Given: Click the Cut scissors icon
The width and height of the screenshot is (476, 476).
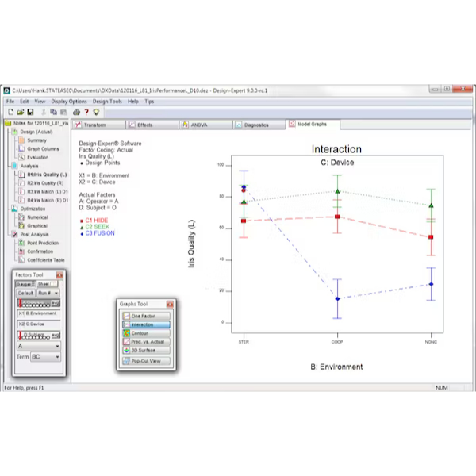Looking at the screenshot, I should tap(44, 112).
